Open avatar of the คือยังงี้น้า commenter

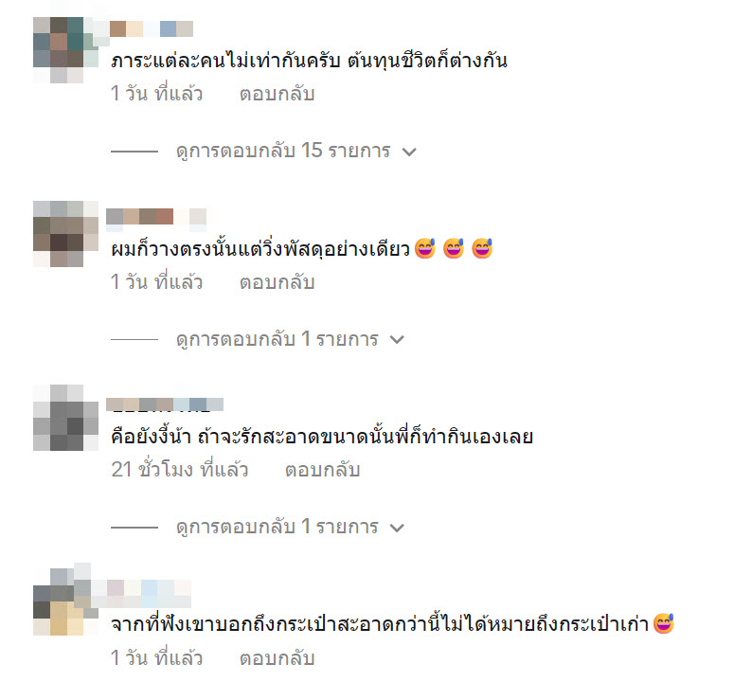(x=65, y=418)
